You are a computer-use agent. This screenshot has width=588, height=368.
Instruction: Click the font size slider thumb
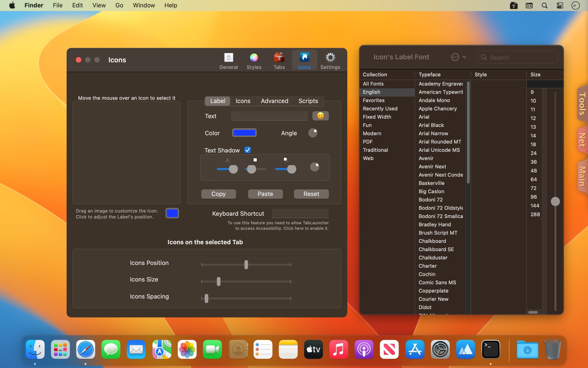(x=555, y=201)
